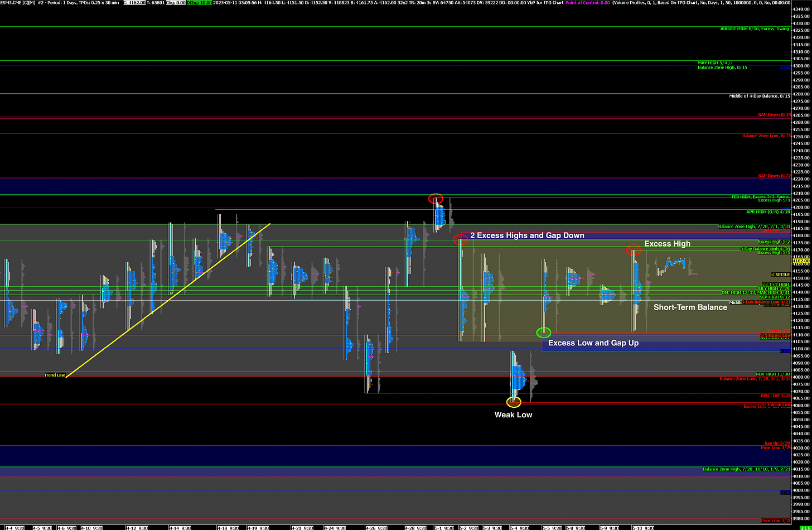Image resolution: width=812 pixels, height=530 pixels.
Task: Click the red circle left of Excess High label
Action: [633, 250]
